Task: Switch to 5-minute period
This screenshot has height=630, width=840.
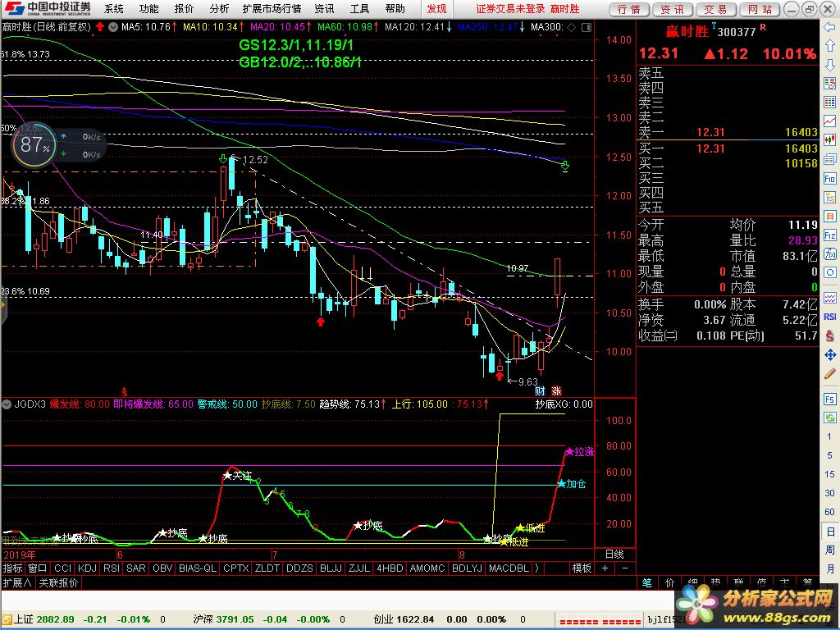Action: click(x=829, y=455)
